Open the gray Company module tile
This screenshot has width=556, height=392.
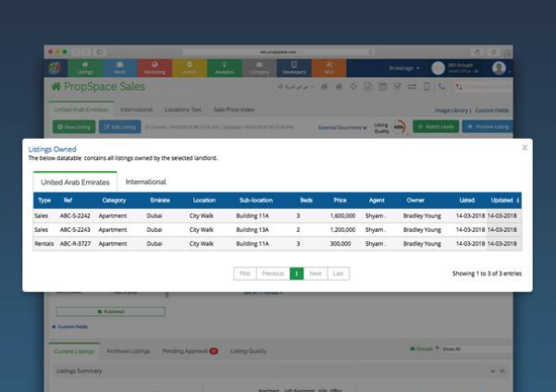[x=259, y=67]
